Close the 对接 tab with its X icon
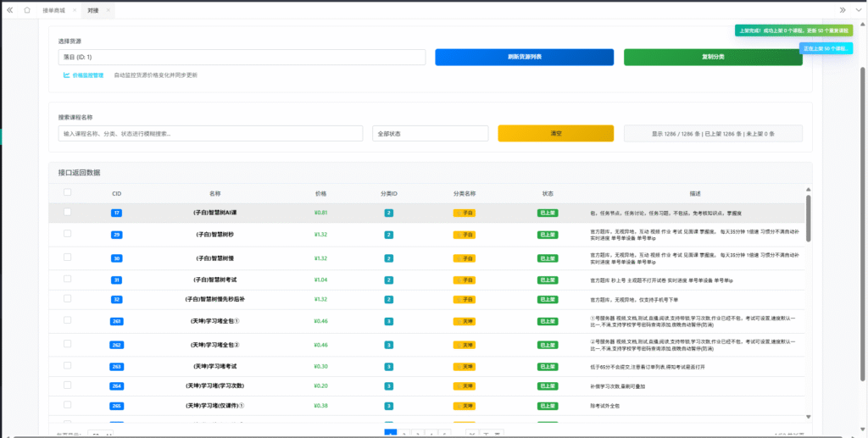The width and height of the screenshot is (868, 438). tap(108, 10)
